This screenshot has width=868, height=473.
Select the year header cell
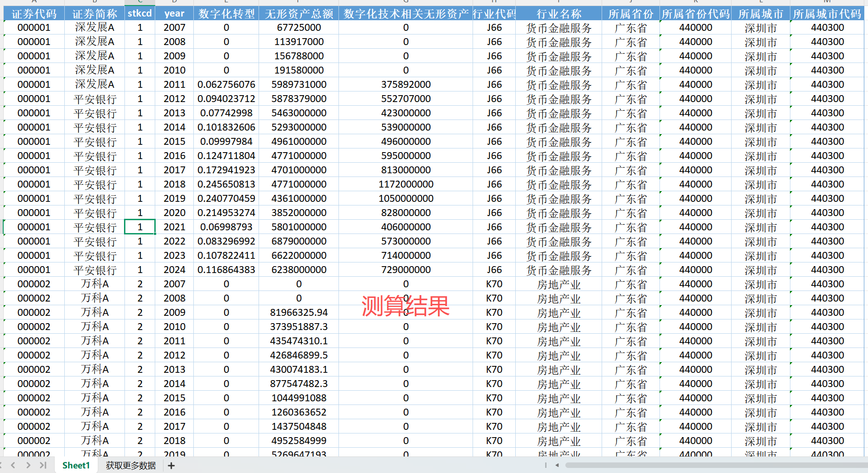175,14
